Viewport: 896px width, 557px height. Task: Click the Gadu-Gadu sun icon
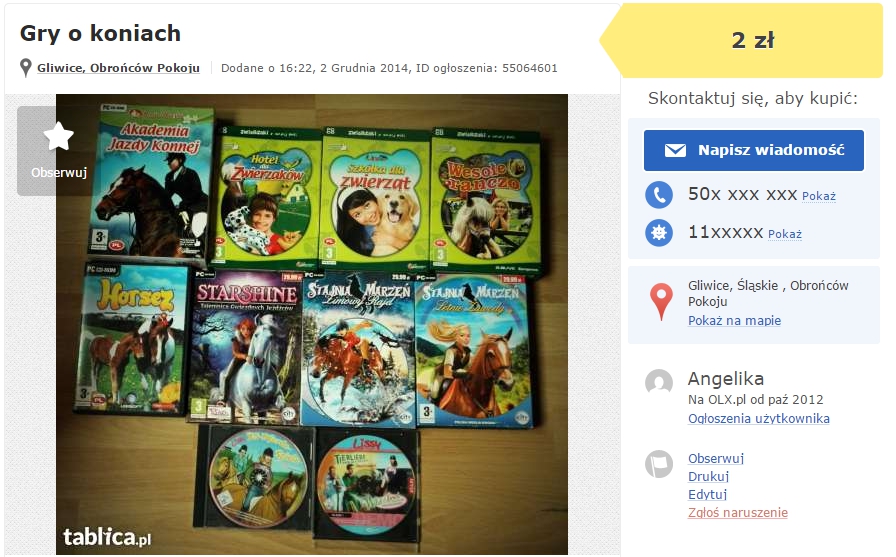click(659, 233)
